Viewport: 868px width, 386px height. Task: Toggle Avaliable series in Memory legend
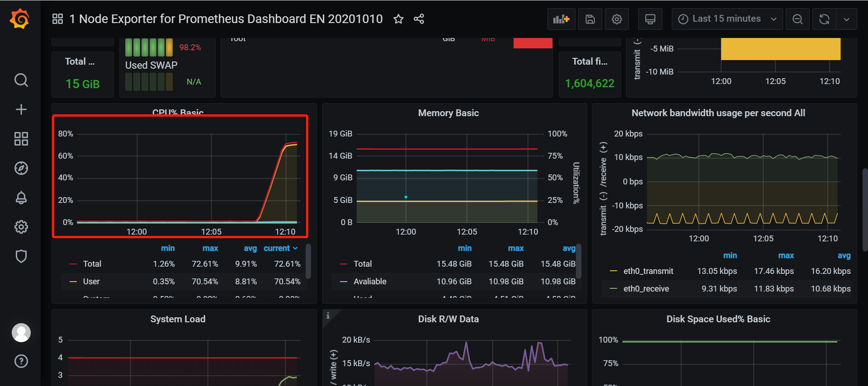point(370,282)
